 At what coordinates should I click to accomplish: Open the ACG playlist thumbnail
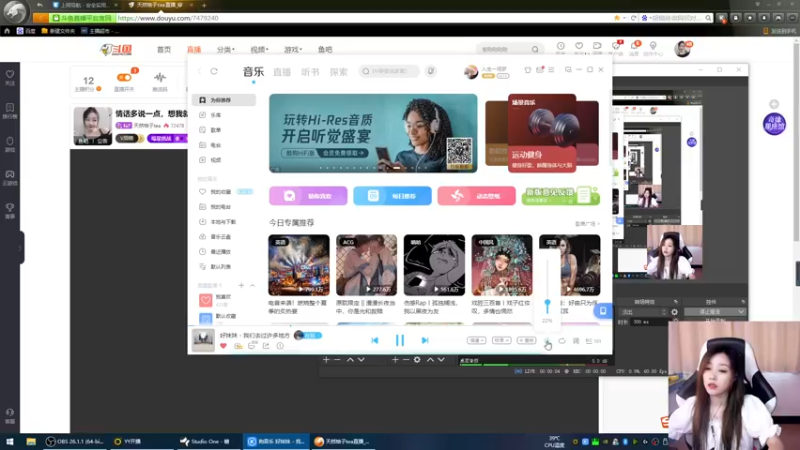point(366,265)
